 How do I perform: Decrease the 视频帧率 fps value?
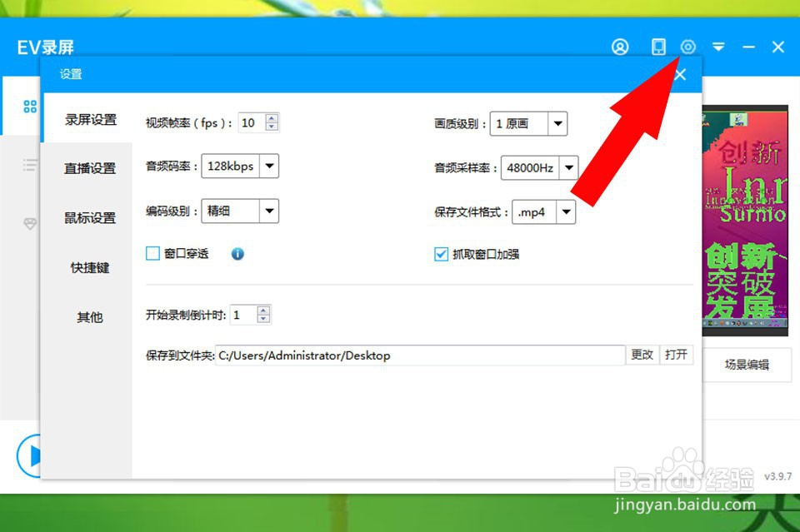(272, 127)
